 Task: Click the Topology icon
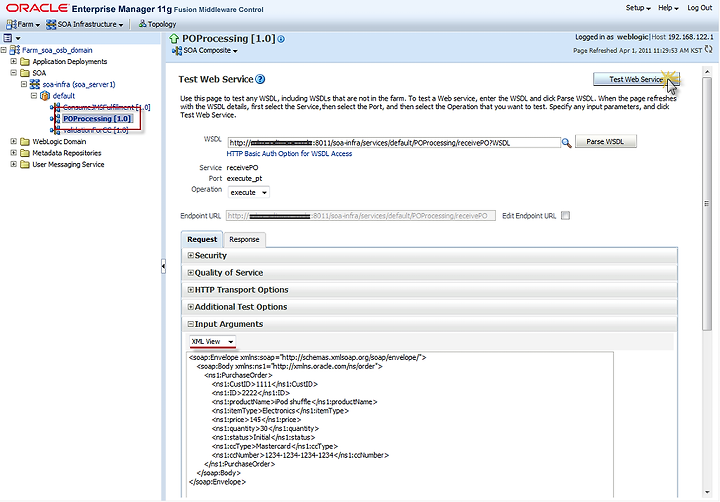(142, 23)
